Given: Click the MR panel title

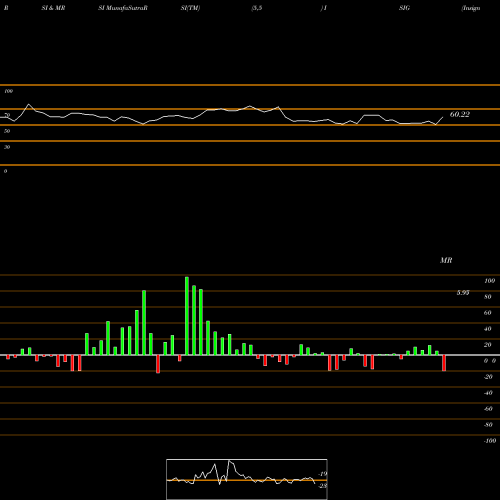Looking at the screenshot, I should point(446,260).
